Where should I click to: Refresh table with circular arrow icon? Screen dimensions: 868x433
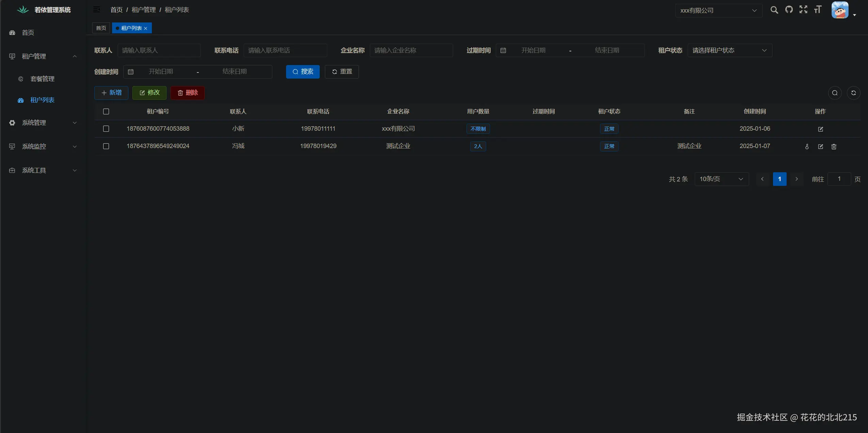[853, 93]
